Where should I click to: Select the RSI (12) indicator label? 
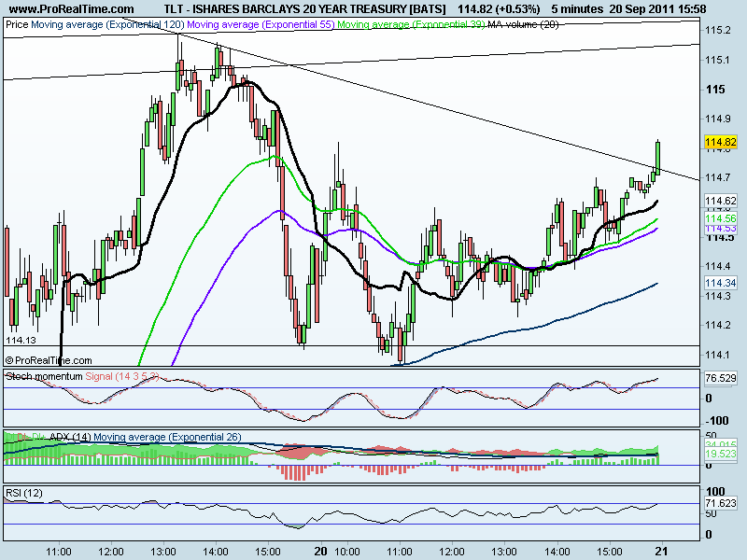[x=24, y=493]
